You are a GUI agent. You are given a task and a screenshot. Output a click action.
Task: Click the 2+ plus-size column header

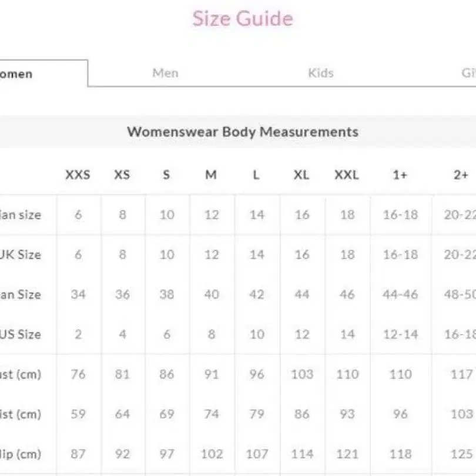[x=461, y=175]
